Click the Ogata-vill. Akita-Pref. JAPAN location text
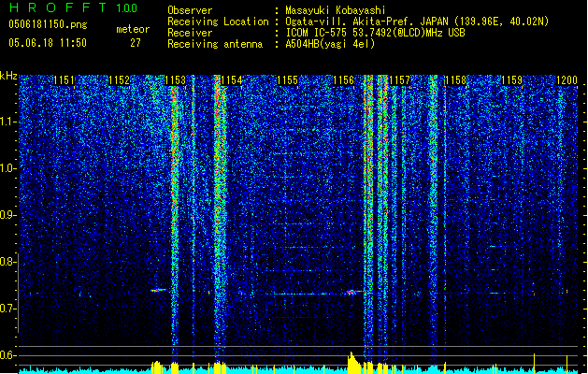Image resolution: width=588 pixels, height=374 pixels. point(417,22)
